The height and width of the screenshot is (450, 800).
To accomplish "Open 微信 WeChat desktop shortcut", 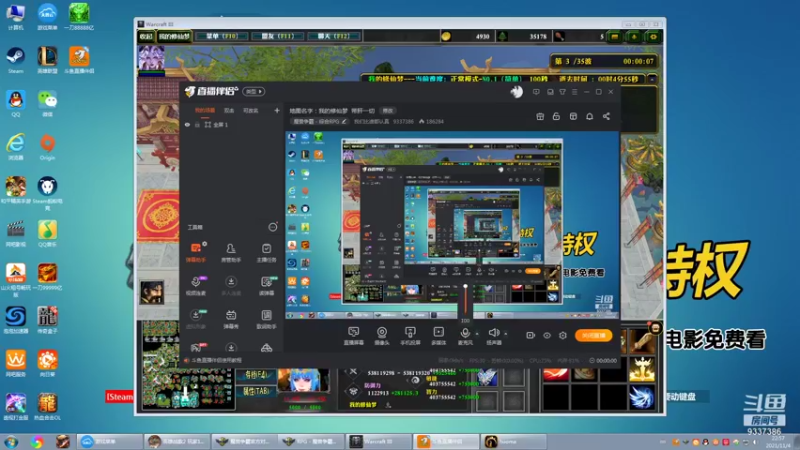I will 47,103.
